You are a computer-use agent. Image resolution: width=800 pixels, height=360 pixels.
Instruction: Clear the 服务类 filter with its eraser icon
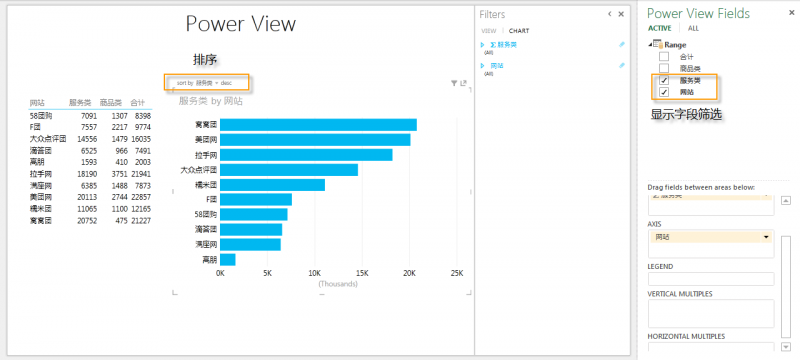(x=621, y=45)
